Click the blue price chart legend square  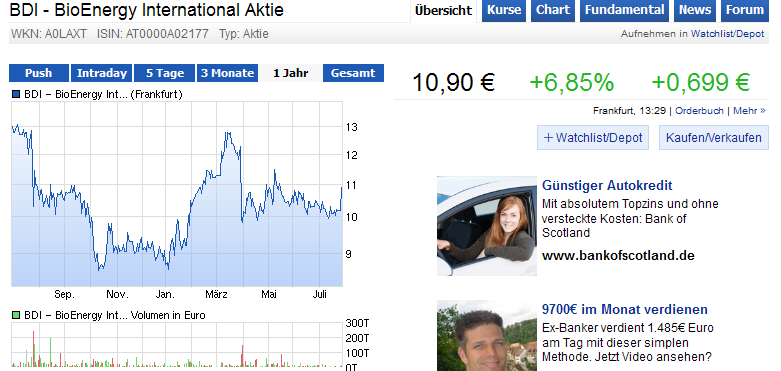point(16,94)
